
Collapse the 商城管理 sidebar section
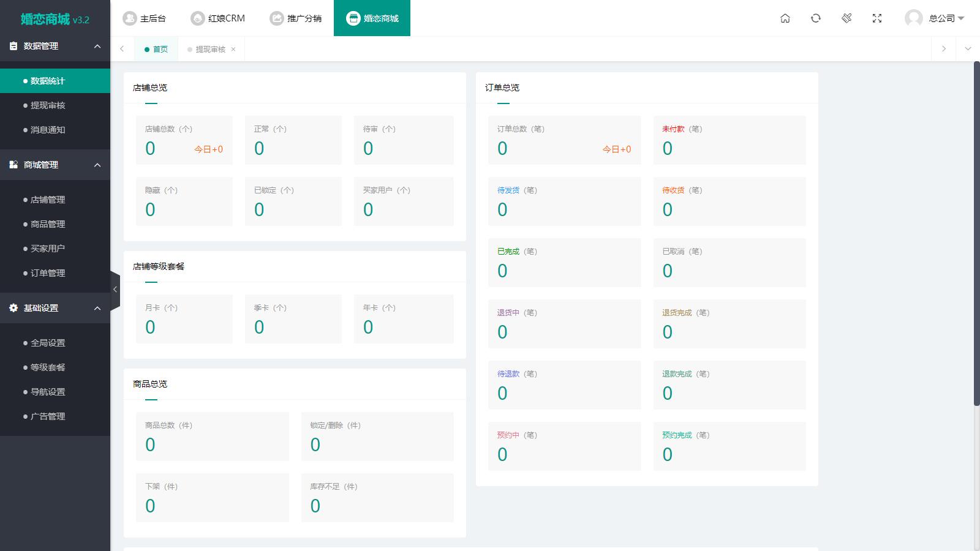tap(97, 165)
